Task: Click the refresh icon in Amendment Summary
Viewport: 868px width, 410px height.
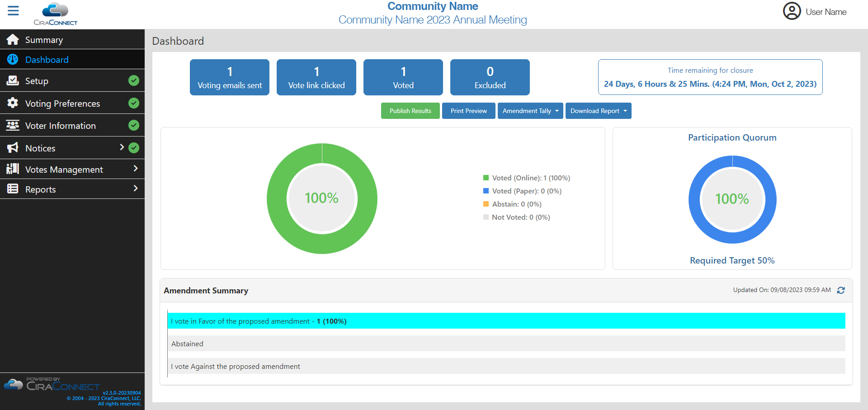Action: (x=840, y=291)
